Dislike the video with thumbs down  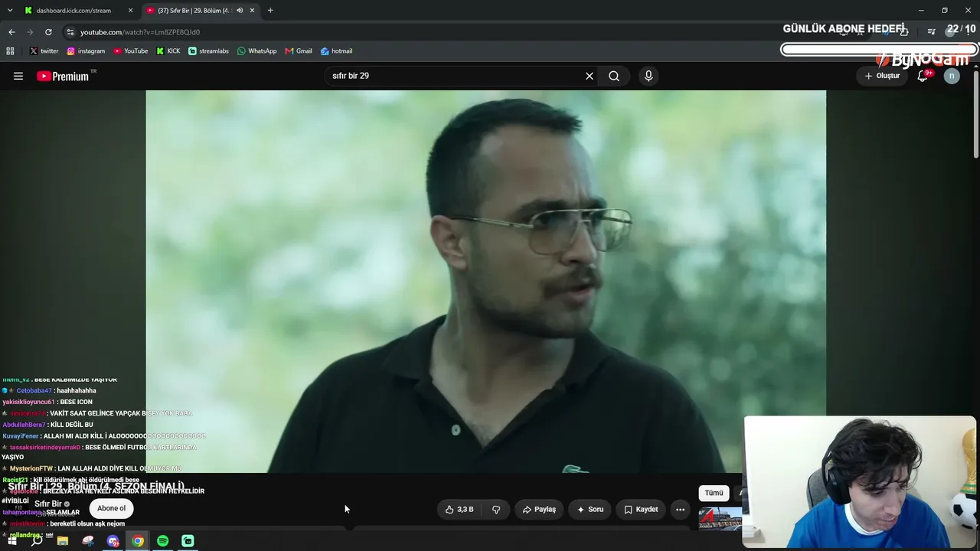tap(496, 509)
